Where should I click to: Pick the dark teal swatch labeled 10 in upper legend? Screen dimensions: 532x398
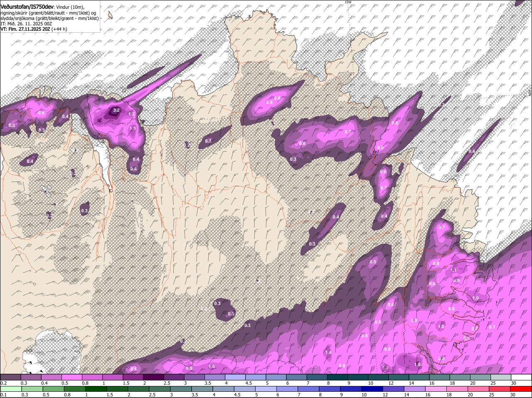coord(378,377)
